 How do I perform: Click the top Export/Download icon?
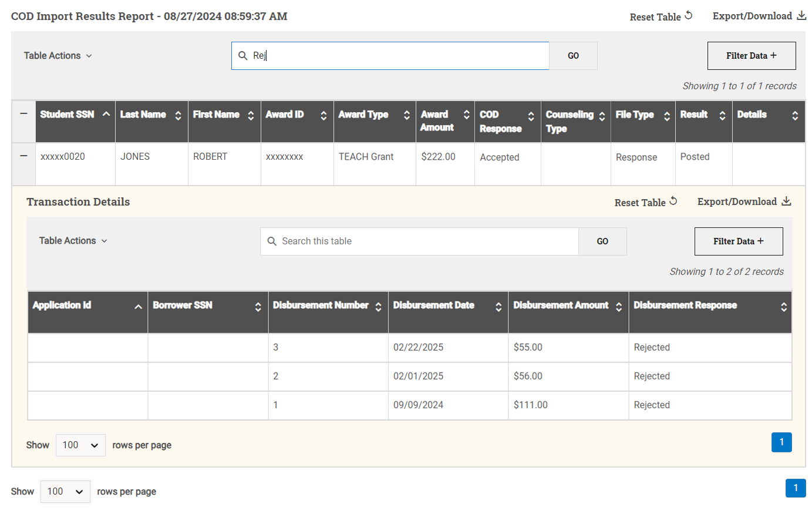(x=801, y=16)
